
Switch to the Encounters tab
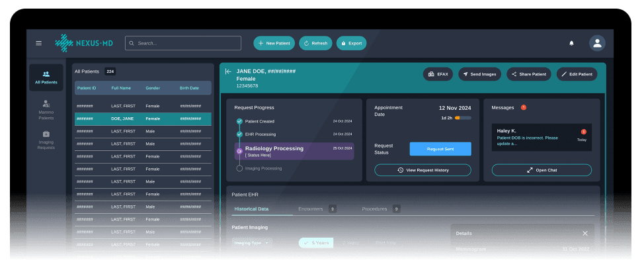(x=311, y=209)
